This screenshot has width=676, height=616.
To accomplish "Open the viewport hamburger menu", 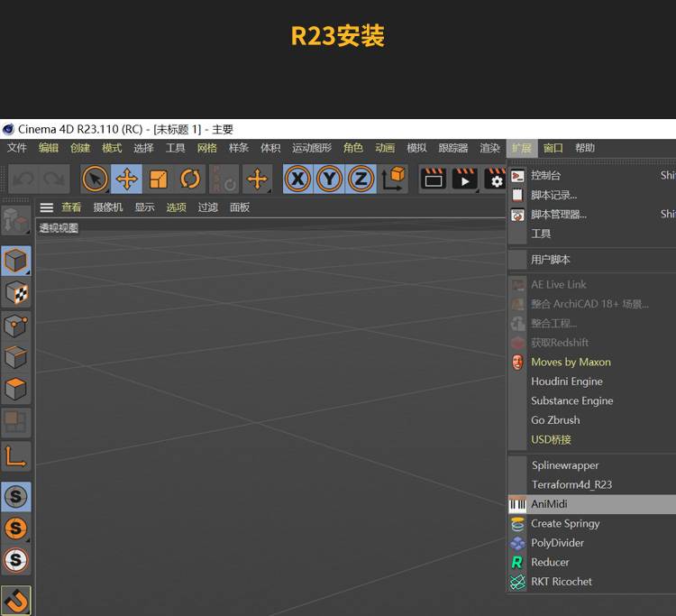I will click(x=47, y=207).
